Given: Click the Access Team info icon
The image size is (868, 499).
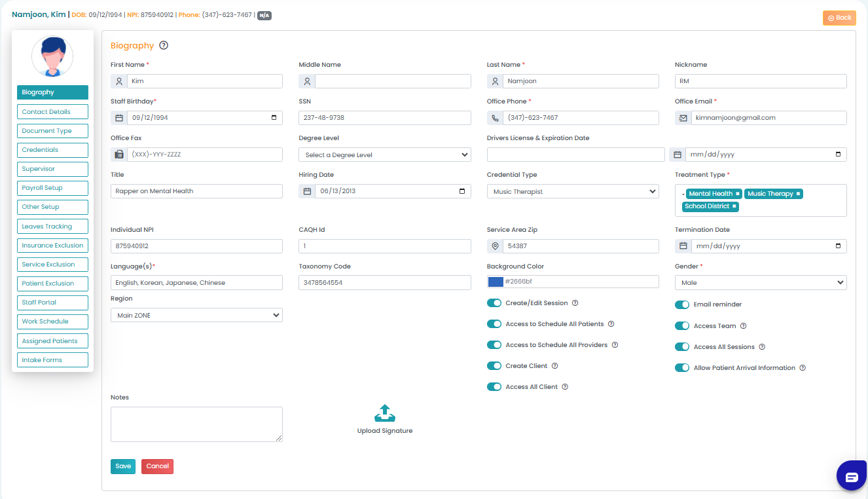Looking at the screenshot, I should point(743,326).
